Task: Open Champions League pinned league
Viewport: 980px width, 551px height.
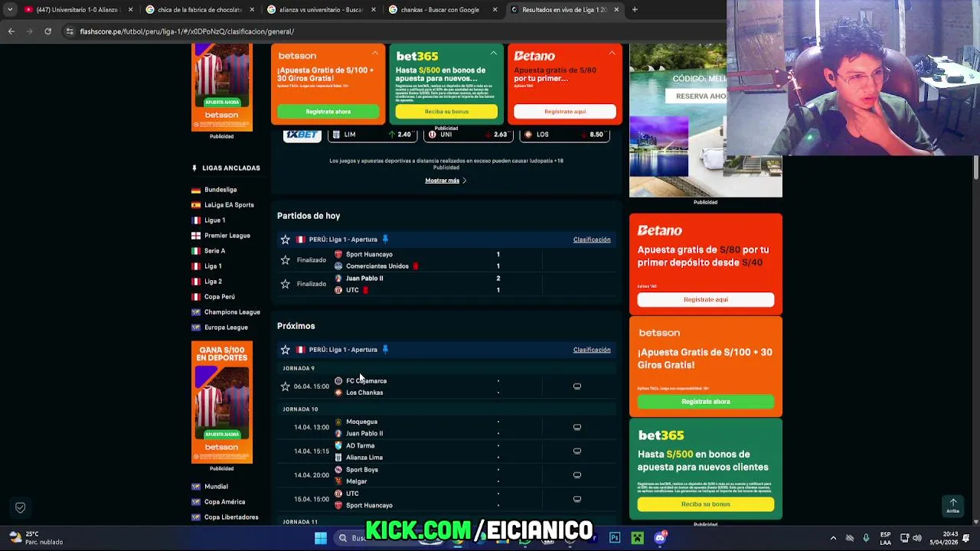Action: [x=232, y=312]
